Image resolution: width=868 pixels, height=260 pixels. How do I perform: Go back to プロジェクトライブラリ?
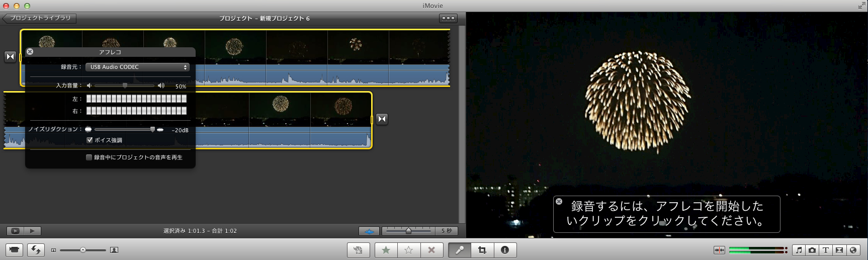pos(39,18)
